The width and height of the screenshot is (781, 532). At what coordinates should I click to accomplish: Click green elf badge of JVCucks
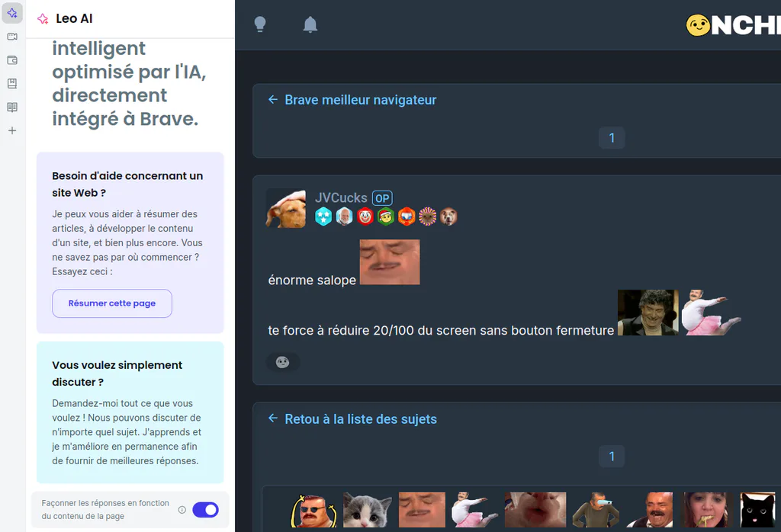(x=385, y=216)
